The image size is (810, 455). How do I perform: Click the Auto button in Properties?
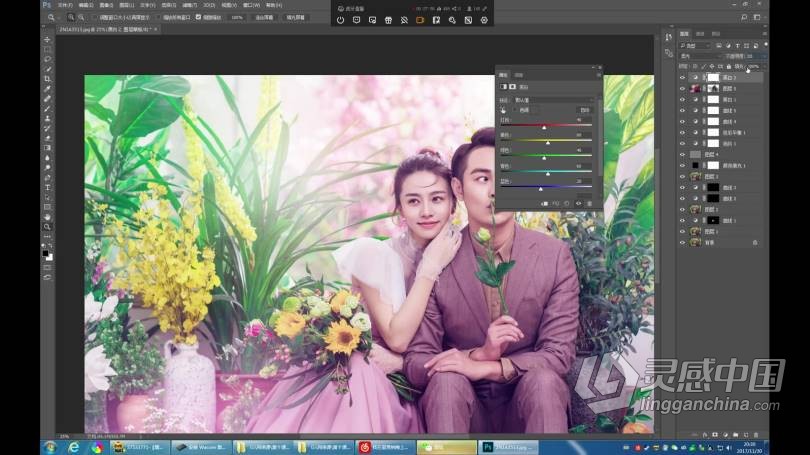click(584, 110)
